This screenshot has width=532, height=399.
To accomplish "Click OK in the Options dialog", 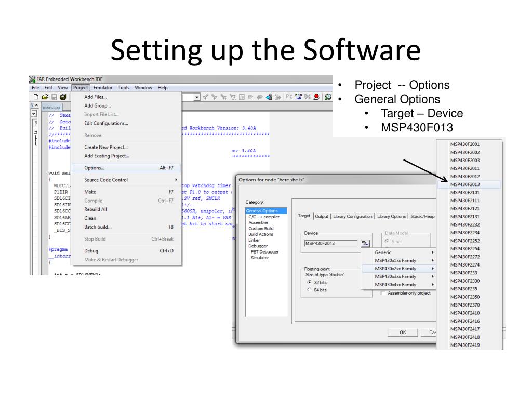I will pyautogui.click(x=403, y=332).
